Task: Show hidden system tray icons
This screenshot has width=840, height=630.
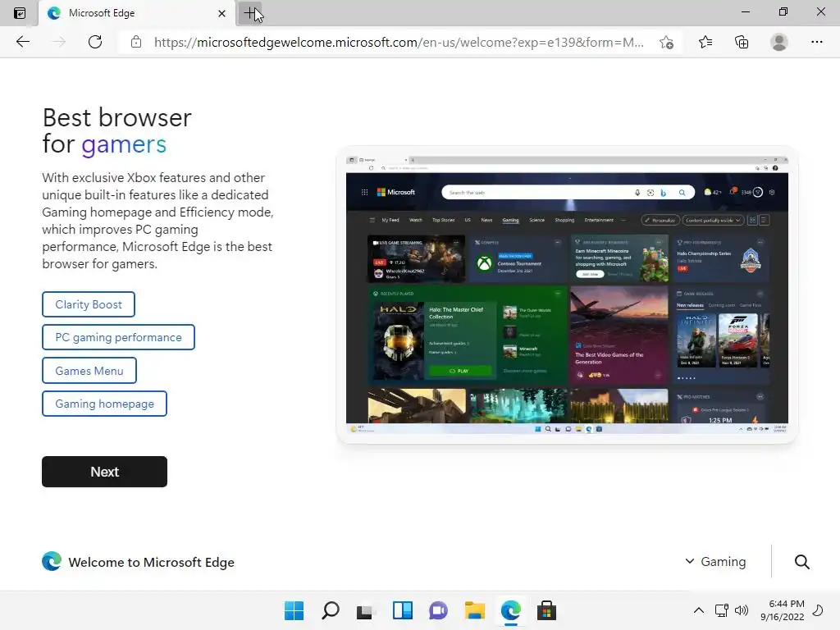Action: 699,610
